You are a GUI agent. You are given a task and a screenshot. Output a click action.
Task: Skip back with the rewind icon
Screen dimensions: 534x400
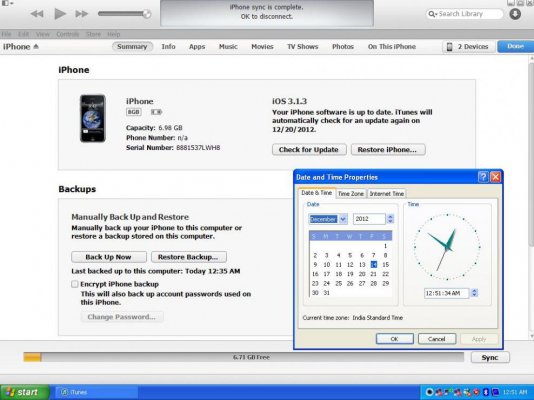[x=37, y=14]
